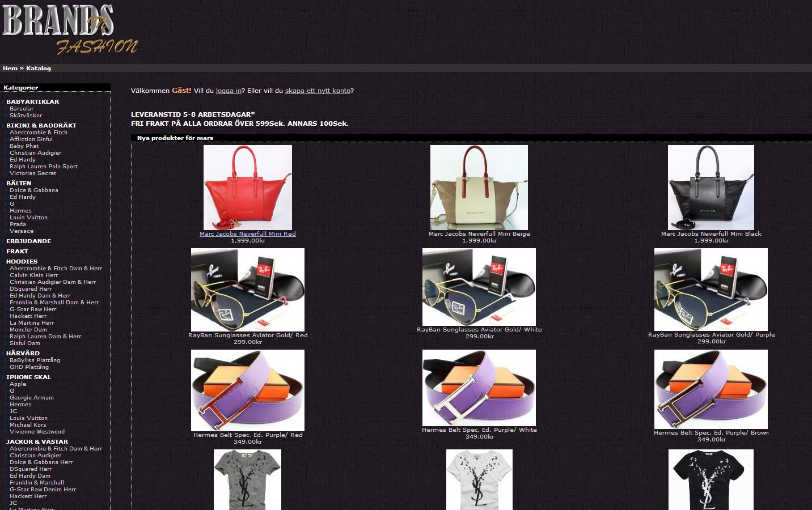812x510 pixels.
Task: Select Michael Kors under iPhone Skal
Action: tap(28, 425)
